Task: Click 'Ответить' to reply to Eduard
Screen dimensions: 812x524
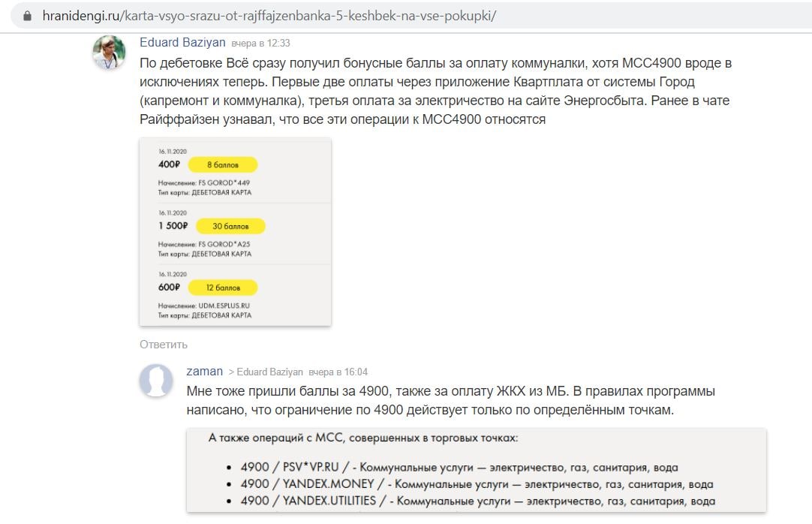Action: [163, 345]
